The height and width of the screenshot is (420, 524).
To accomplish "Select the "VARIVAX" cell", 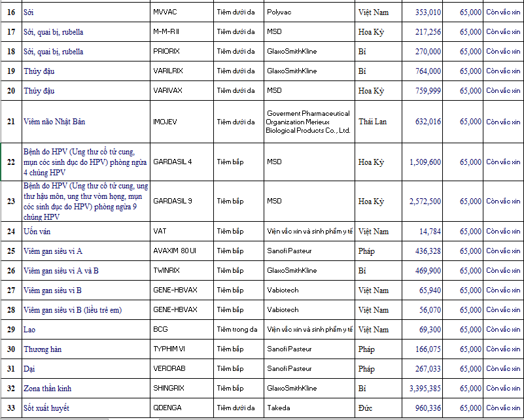I will click(x=182, y=90).
